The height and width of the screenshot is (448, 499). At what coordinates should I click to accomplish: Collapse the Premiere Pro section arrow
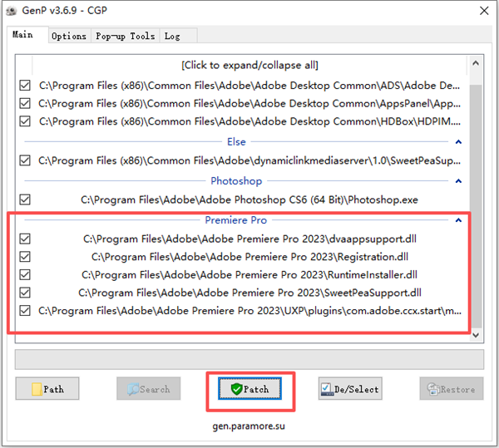(457, 220)
